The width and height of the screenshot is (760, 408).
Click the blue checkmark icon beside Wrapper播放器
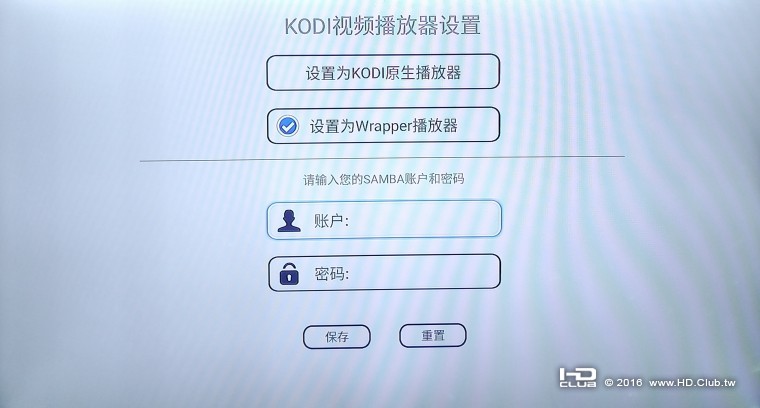point(287,126)
